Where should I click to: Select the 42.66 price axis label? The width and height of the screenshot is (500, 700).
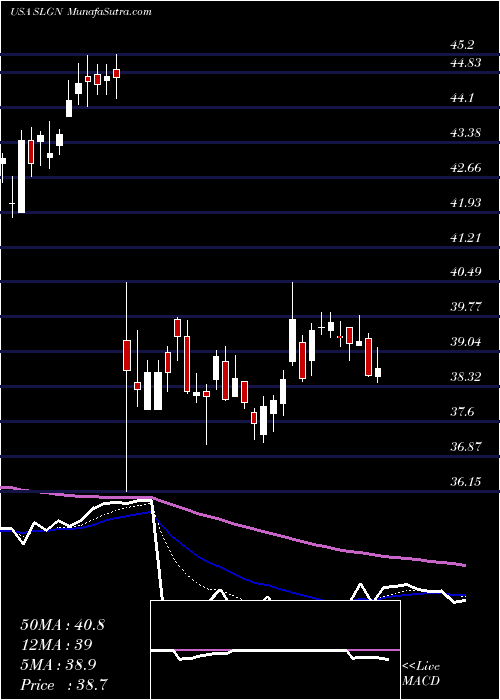tap(466, 167)
